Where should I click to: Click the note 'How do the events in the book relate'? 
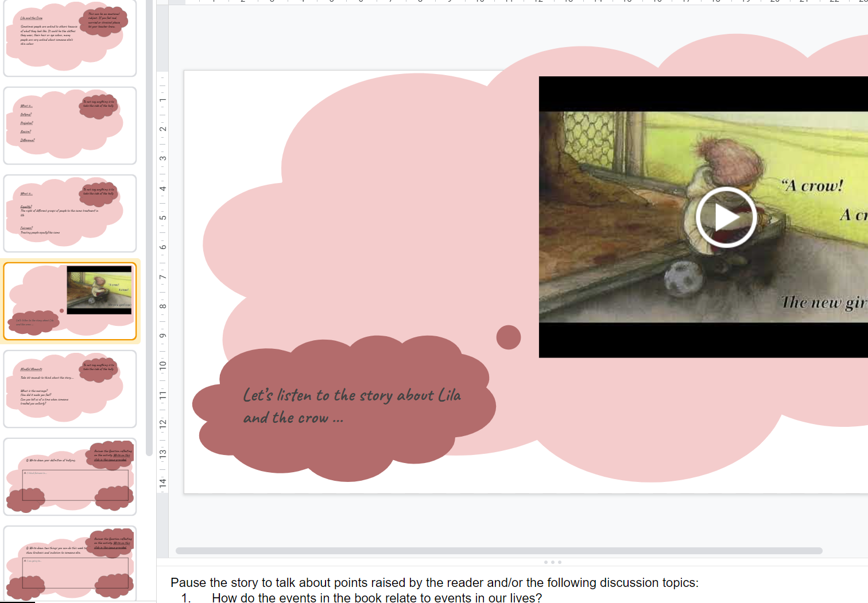coord(377,598)
